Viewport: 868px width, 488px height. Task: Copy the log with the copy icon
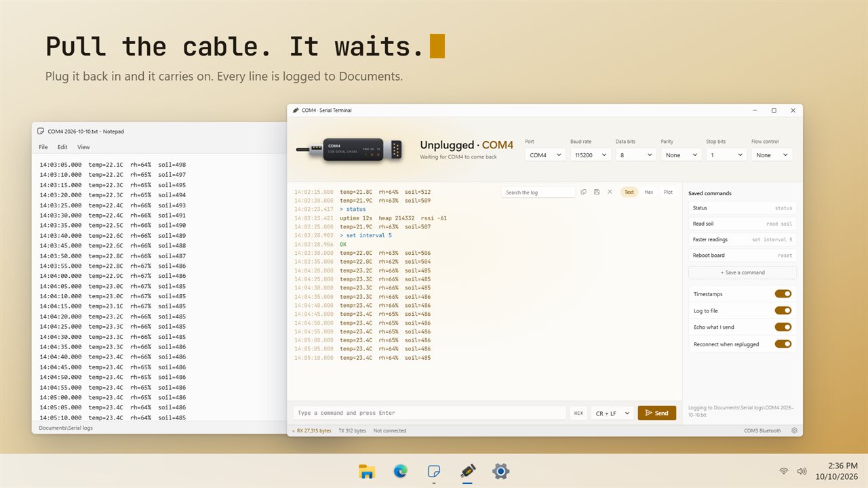[583, 192]
